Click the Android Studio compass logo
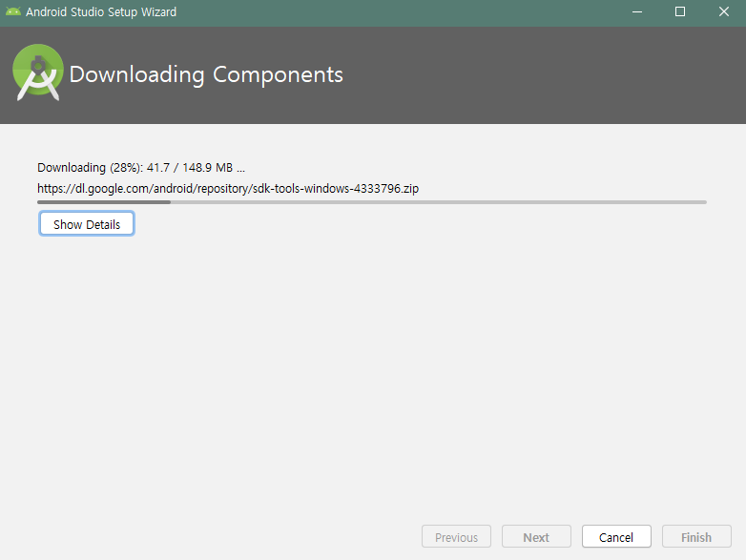Viewport: 746px width, 560px height. pos(37,73)
